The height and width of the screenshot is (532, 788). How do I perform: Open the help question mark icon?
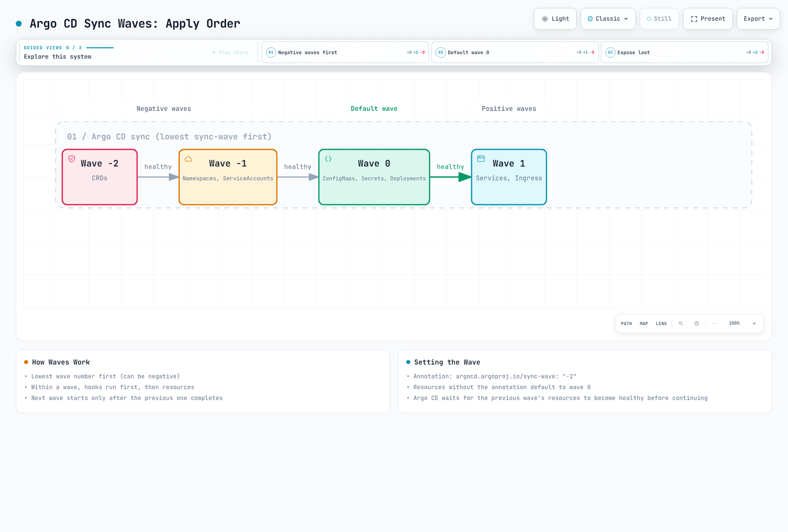coord(697,324)
